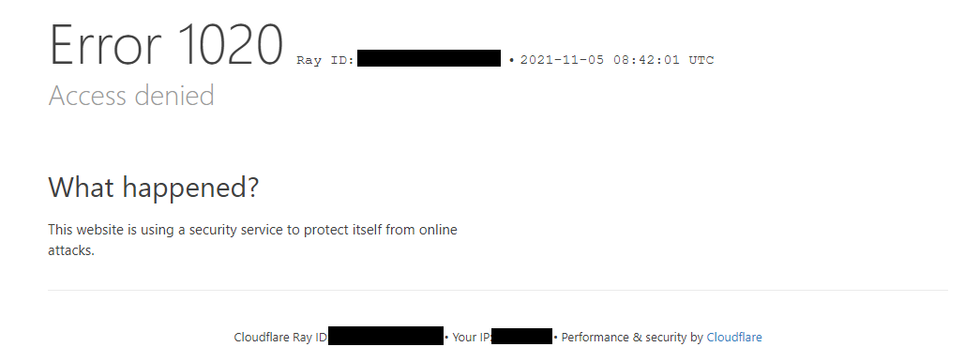The height and width of the screenshot is (362, 980).
Task: Click the 2021-11-05 08:42:01 UTC timestamp
Action: (617, 60)
